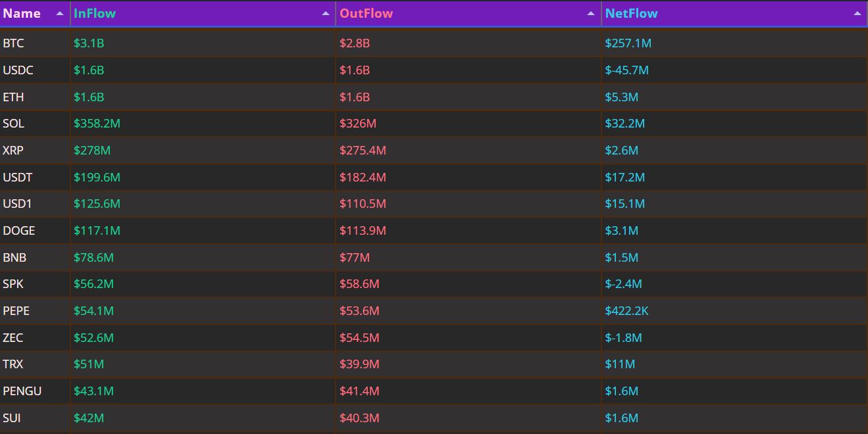The image size is (868, 434).
Task: Click the sort arrow in NetFlow column
Action: click(857, 14)
